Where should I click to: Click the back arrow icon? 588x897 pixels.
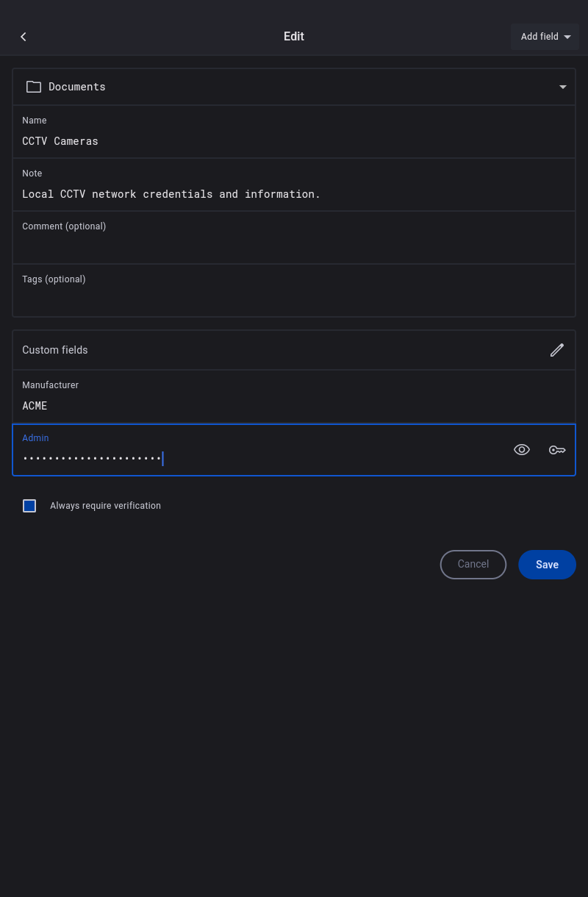[x=24, y=37]
